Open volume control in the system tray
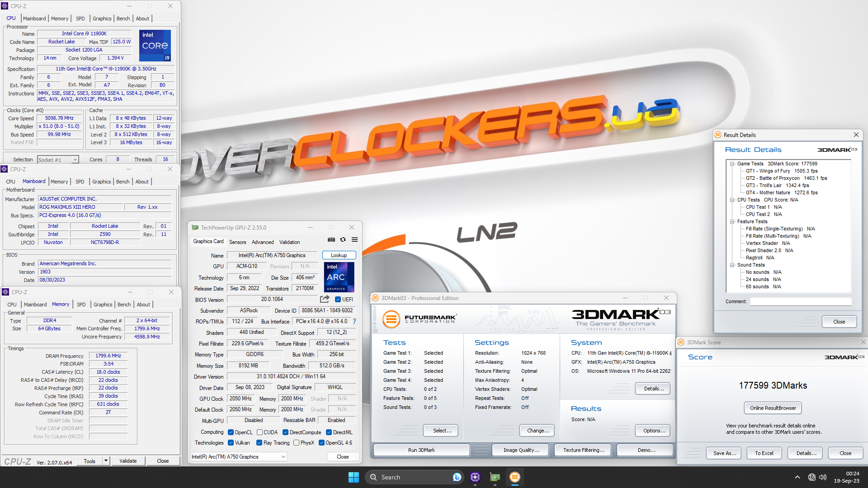Viewport: 868px width, 488px height. (x=823, y=477)
